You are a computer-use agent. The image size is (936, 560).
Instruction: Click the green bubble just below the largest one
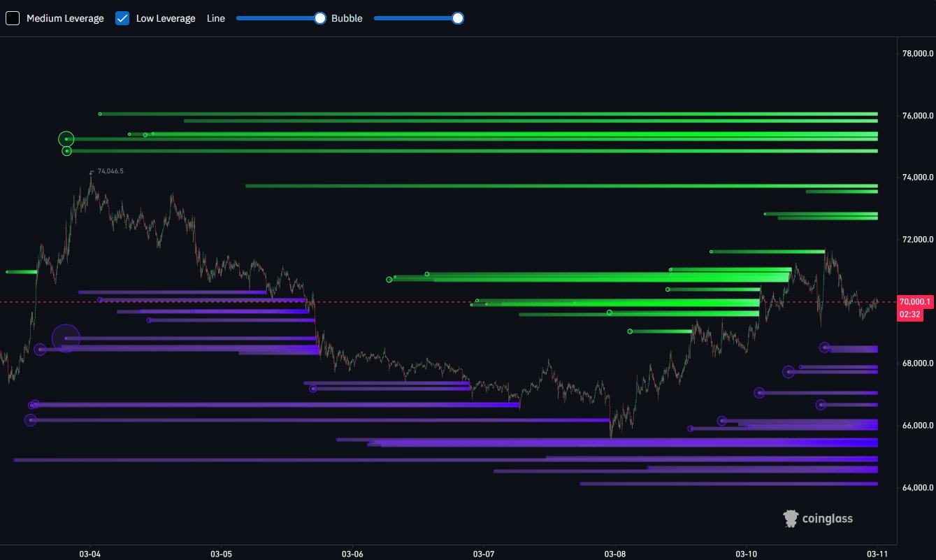[x=66, y=151]
